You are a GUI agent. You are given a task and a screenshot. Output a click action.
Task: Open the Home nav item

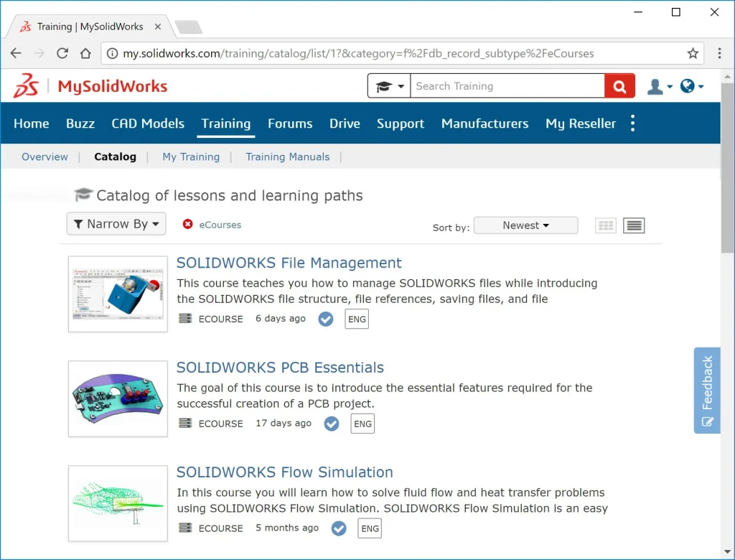pyautogui.click(x=32, y=123)
